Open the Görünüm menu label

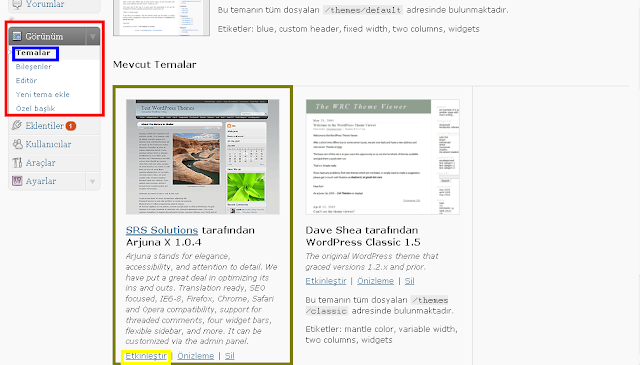click(x=44, y=36)
